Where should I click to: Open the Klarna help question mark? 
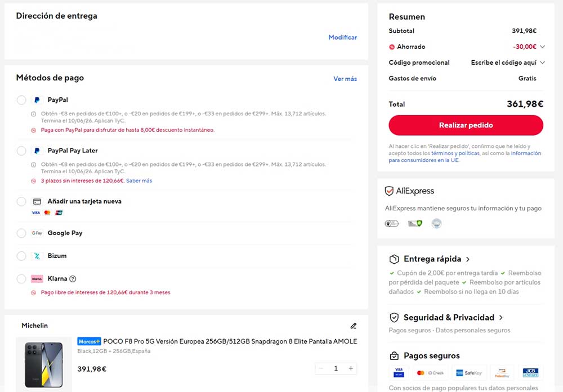click(73, 278)
